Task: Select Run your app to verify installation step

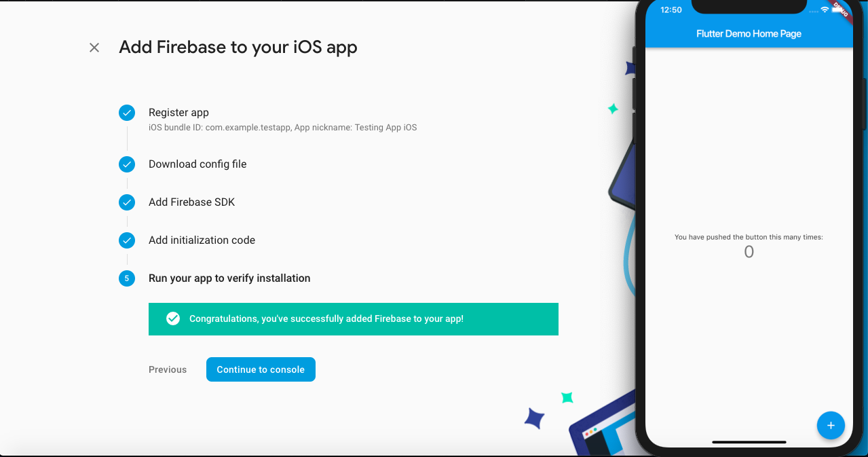Action: pos(229,278)
